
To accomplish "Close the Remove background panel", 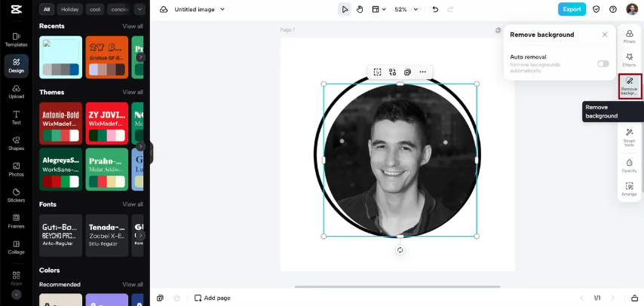I will (x=605, y=35).
